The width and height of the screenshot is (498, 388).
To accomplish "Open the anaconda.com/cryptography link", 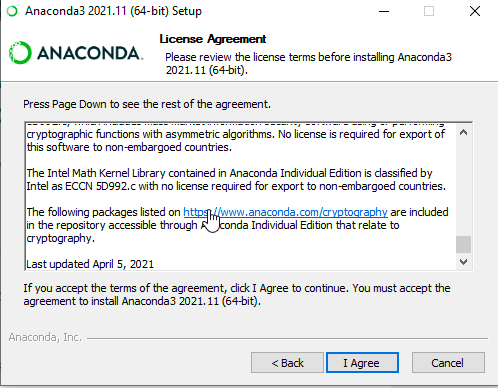I will tap(285, 212).
